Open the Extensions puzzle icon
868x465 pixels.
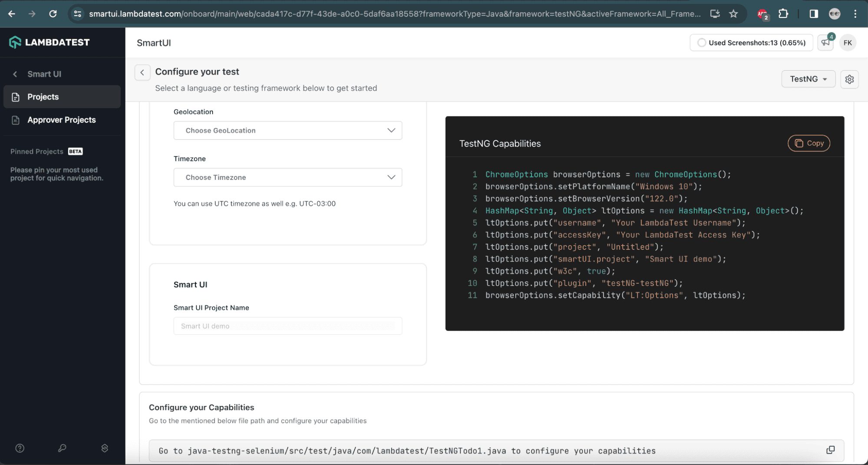tap(783, 14)
